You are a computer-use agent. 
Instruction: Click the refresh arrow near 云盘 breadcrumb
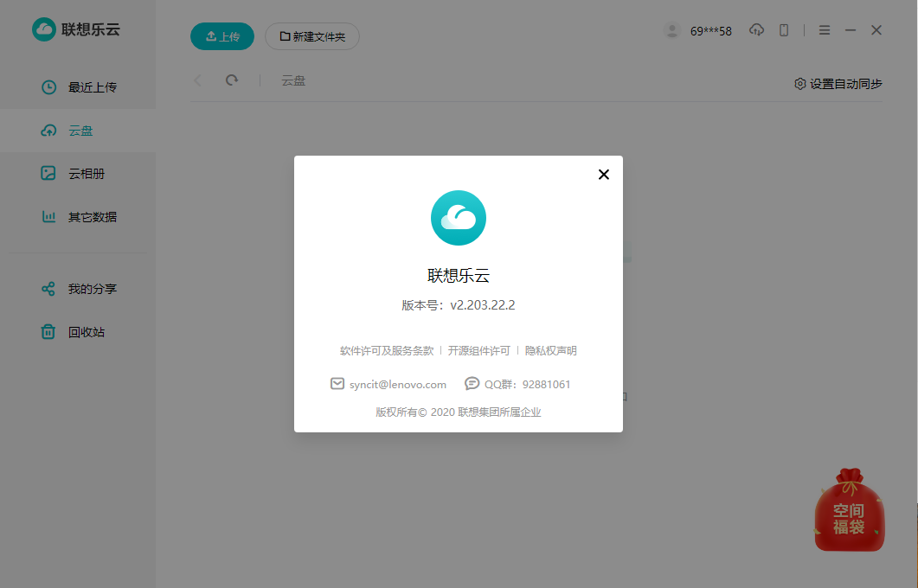click(231, 80)
